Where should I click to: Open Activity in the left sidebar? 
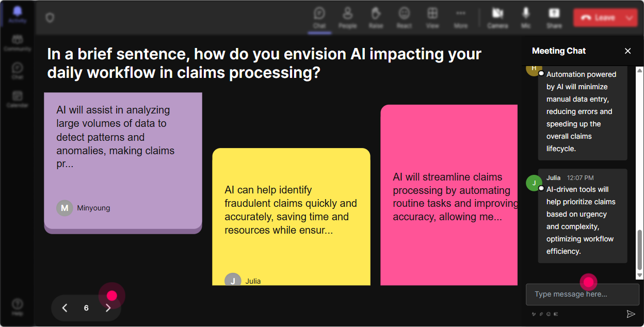click(18, 14)
